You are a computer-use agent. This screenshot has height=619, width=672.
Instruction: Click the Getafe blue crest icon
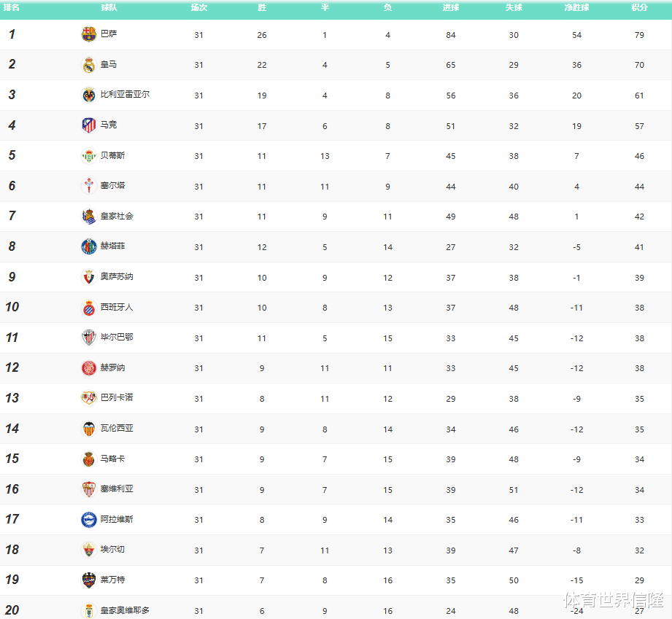(x=88, y=246)
